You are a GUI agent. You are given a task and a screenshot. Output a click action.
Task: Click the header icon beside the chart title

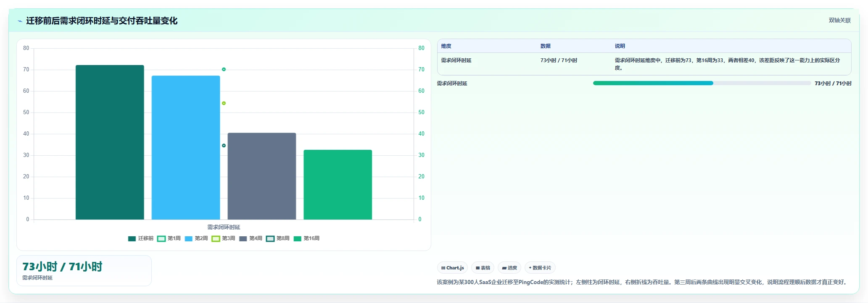(x=20, y=21)
